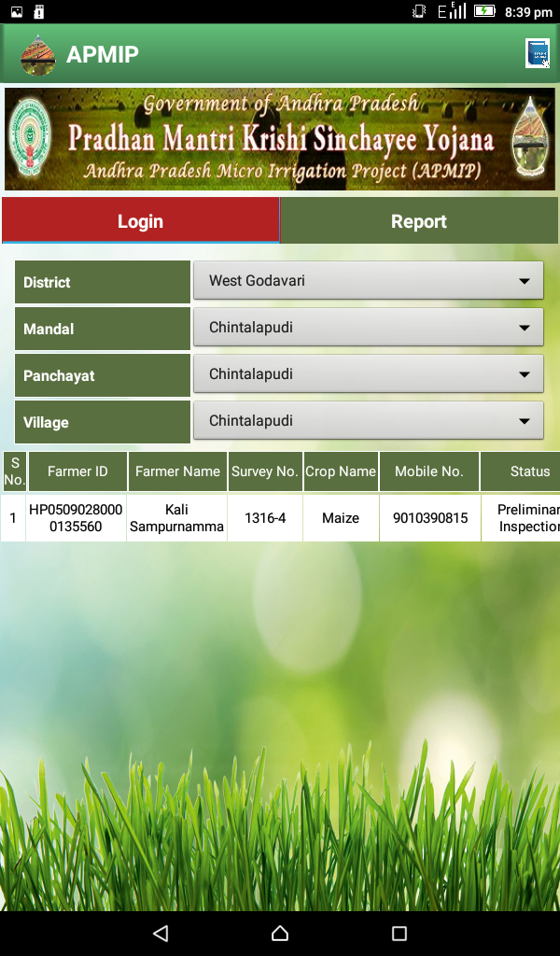Click the Village label
The width and height of the screenshot is (560, 956).
(x=103, y=422)
